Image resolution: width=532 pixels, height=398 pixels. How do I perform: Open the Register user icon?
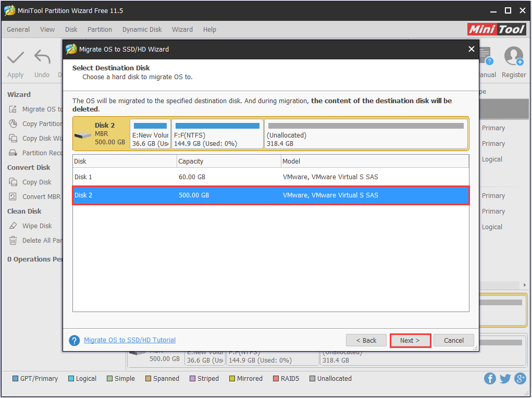[x=514, y=56]
